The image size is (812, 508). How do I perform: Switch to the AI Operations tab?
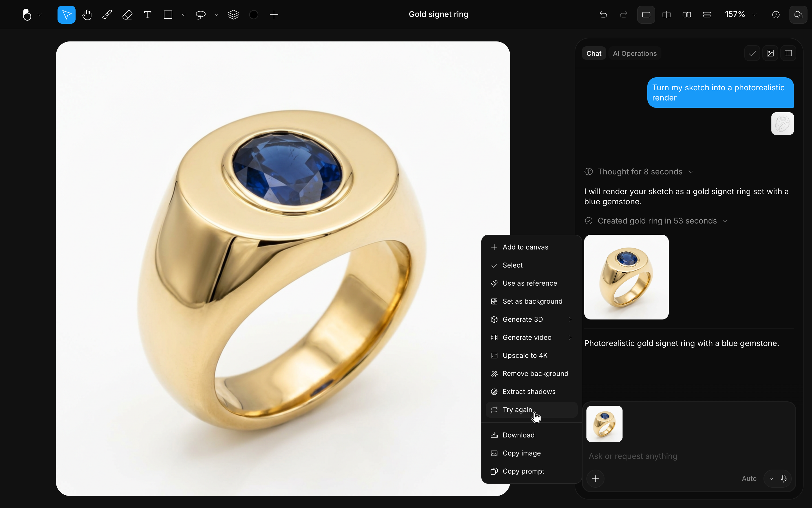[634, 53]
